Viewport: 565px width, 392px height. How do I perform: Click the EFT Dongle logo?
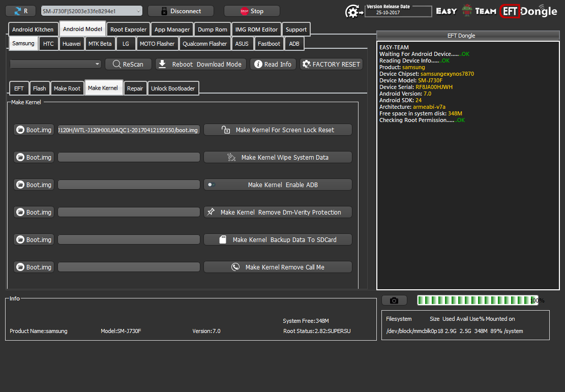tap(528, 11)
